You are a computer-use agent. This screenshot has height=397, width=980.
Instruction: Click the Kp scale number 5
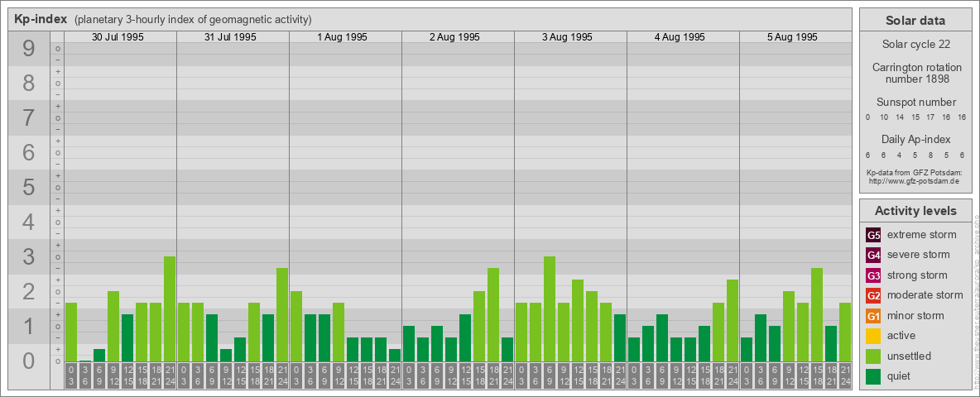coord(29,187)
